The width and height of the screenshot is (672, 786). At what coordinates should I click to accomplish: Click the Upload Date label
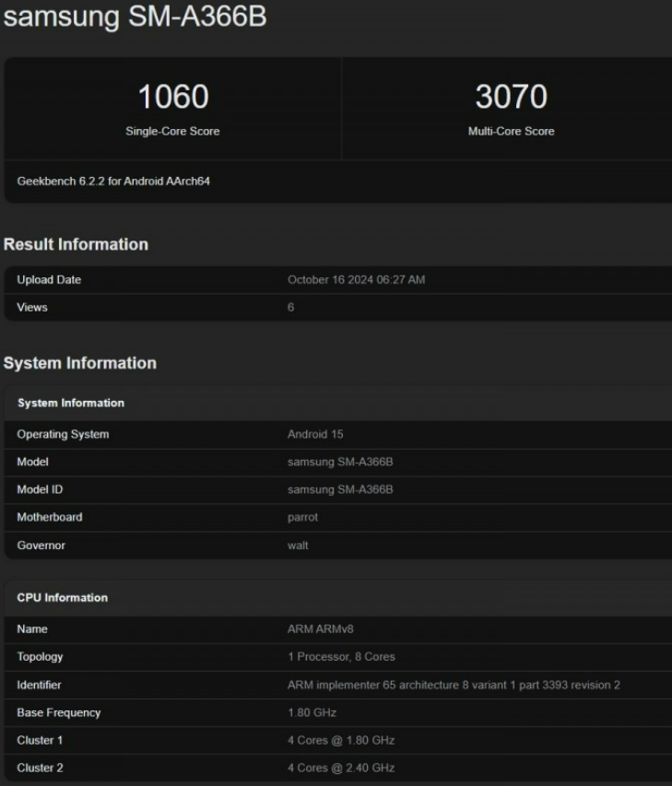point(49,280)
